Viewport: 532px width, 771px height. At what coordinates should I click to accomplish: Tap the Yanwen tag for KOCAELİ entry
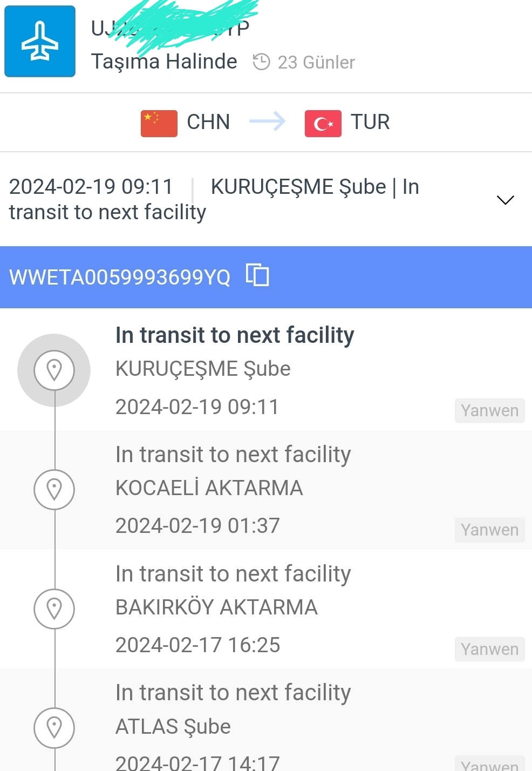489,530
